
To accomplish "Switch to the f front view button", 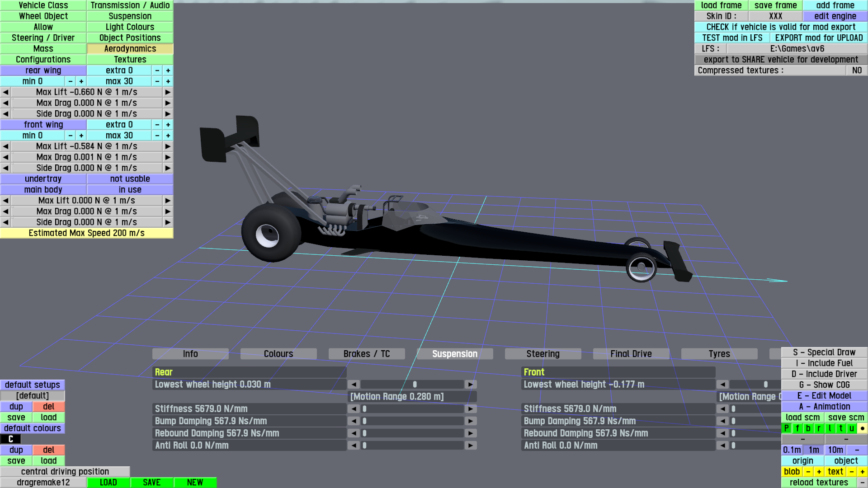I will [x=797, y=428].
